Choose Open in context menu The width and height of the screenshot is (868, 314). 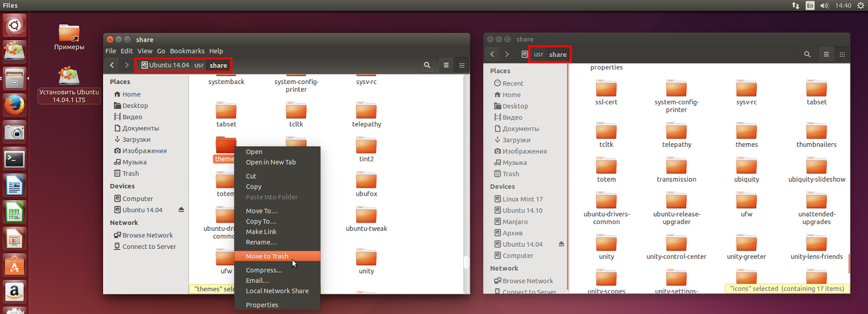coord(277,152)
